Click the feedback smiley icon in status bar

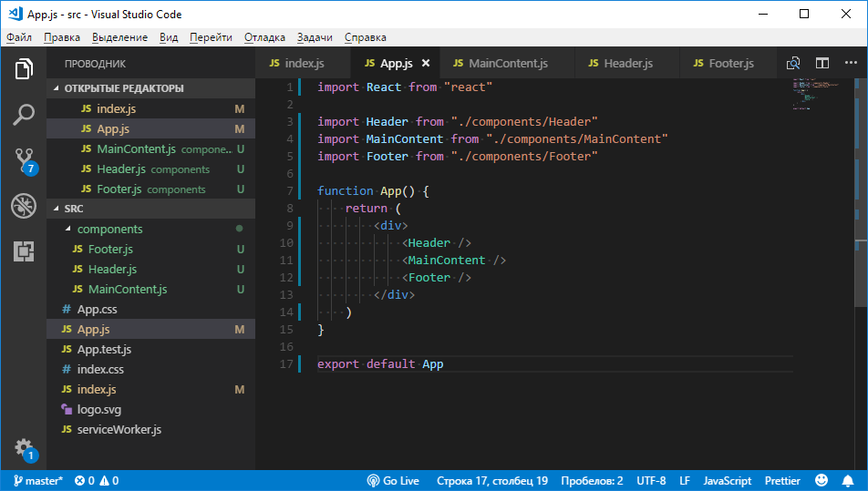[x=821, y=480]
